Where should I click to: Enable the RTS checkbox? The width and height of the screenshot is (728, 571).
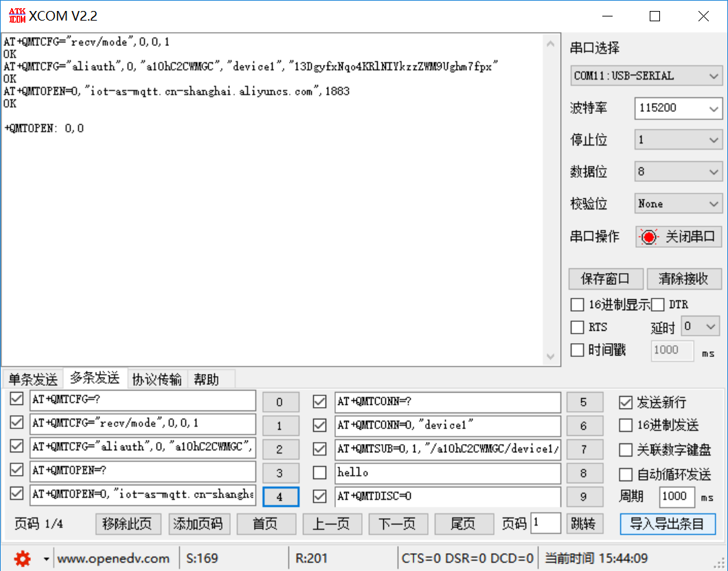[577, 327]
